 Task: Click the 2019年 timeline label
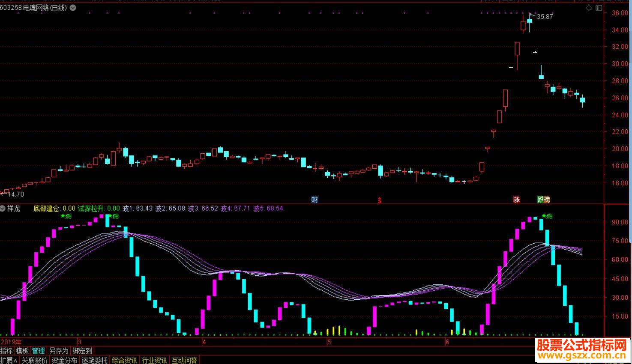[11, 342]
